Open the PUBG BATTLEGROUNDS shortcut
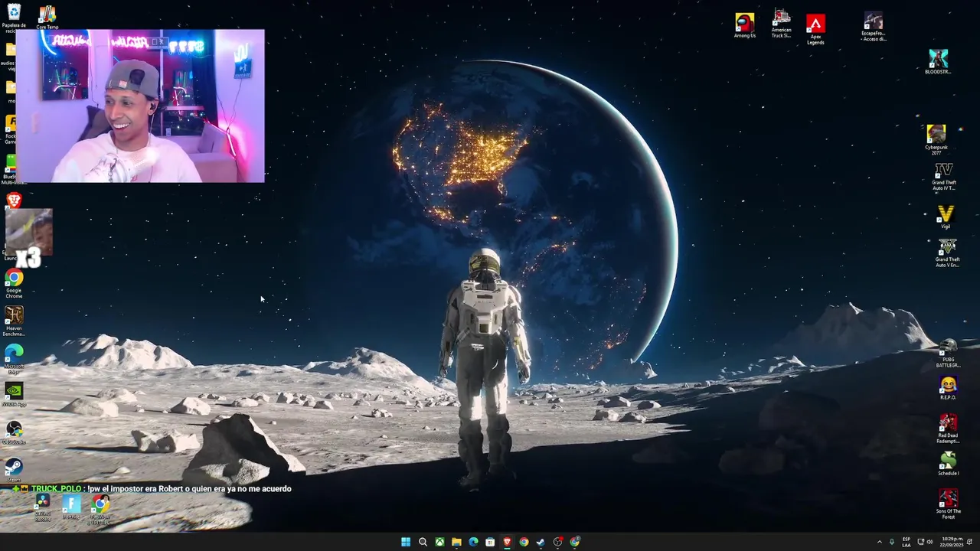This screenshot has height=551, width=980. 948,354
